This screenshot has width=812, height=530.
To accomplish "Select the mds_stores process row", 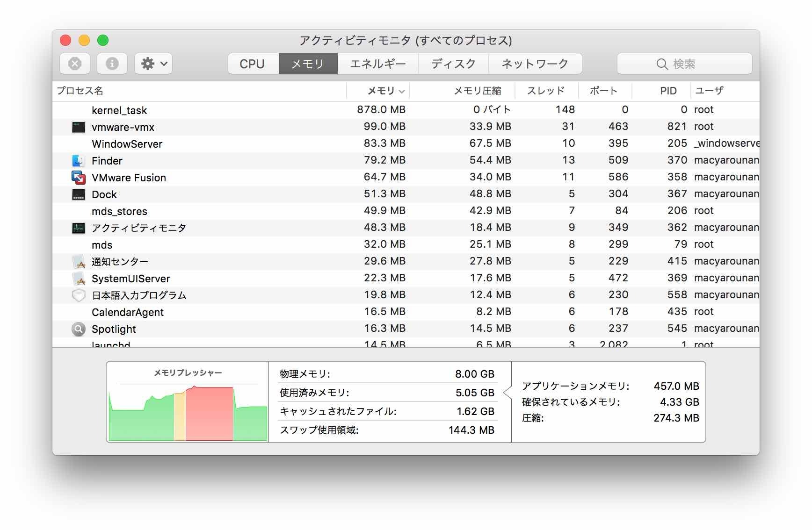I will [406, 211].
